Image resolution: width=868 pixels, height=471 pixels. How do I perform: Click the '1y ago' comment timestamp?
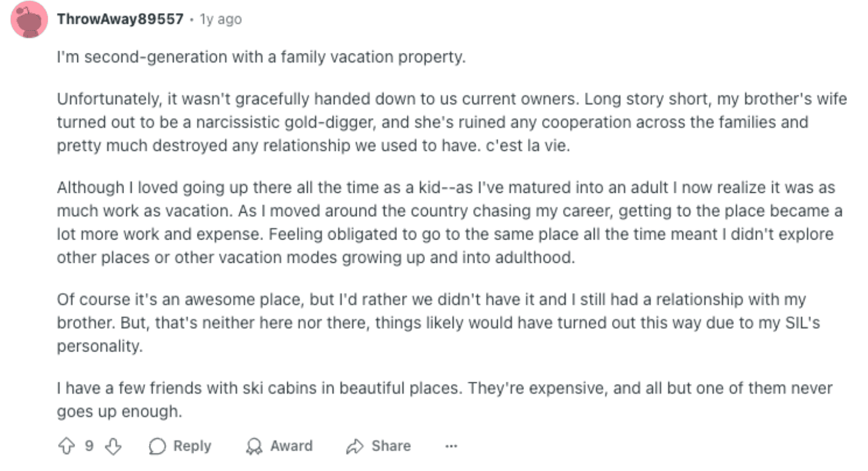pyautogui.click(x=221, y=19)
